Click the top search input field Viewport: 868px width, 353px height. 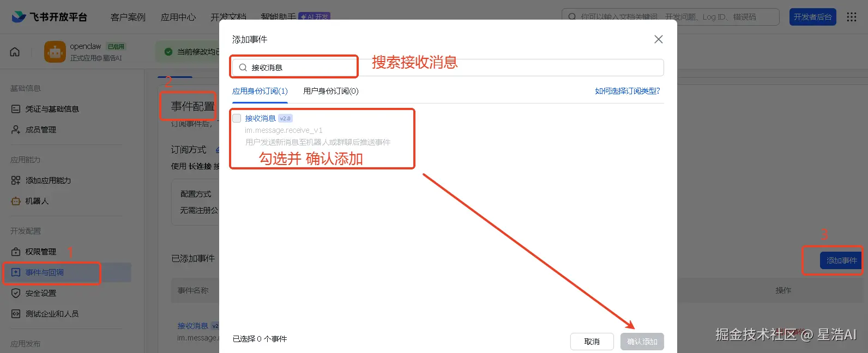point(671,17)
